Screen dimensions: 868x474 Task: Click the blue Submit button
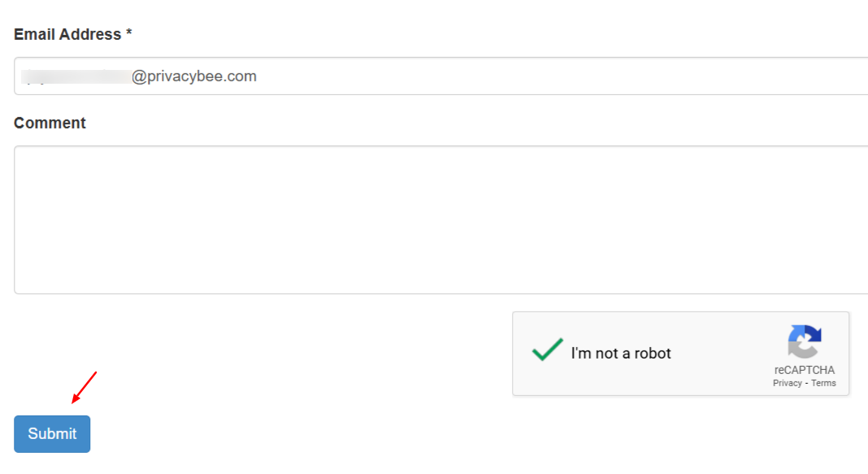point(52,433)
